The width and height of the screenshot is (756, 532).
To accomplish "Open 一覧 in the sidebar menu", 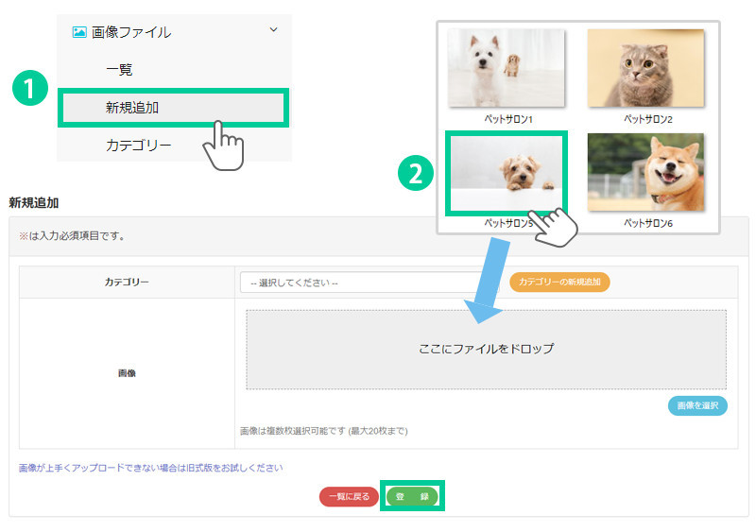I will pyautogui.click(x=119, y=69).
